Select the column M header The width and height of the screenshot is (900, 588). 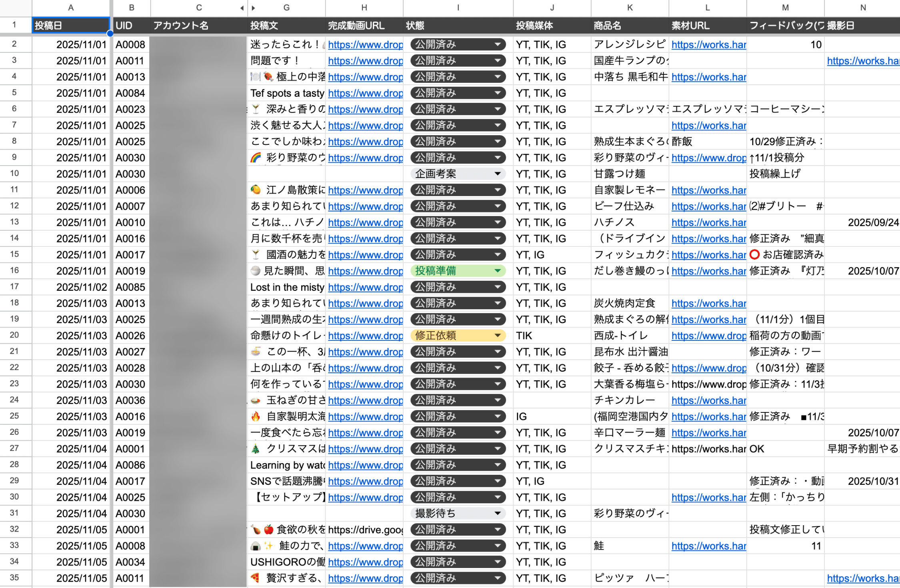[x=785, y=8]
